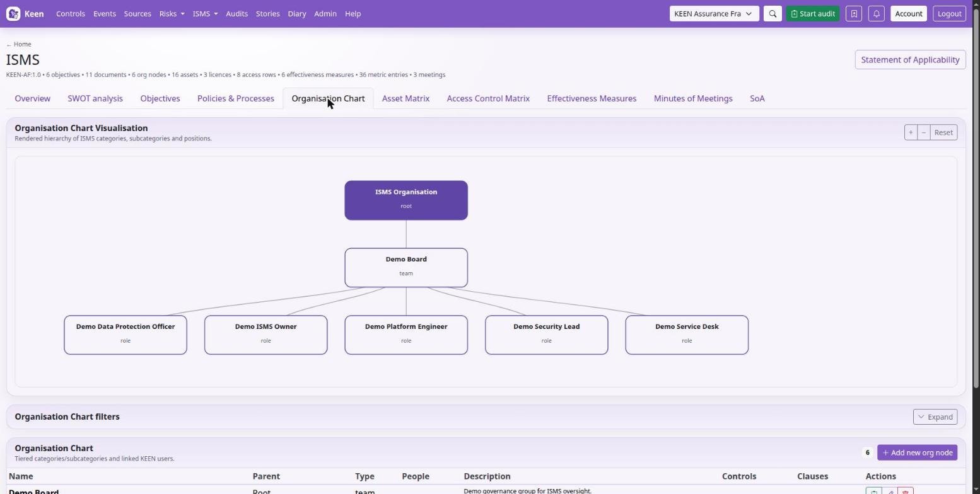Go back via the Home link
The width and height of the screenshot is (980, 494).
point(19,44)
